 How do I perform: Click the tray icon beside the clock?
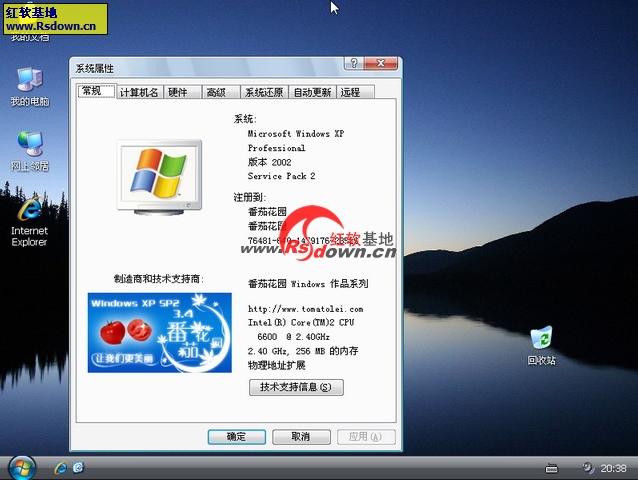pyautogui.click(x=588, y=468)
